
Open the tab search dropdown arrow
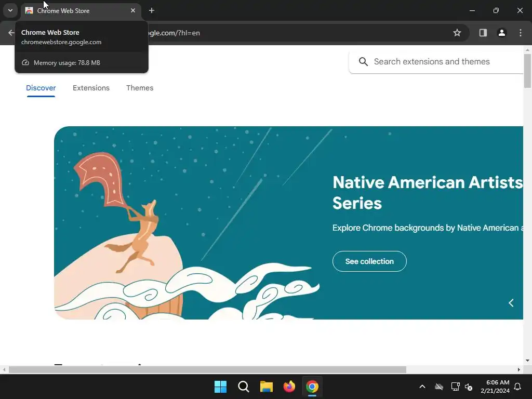click(x=10, y=10)
